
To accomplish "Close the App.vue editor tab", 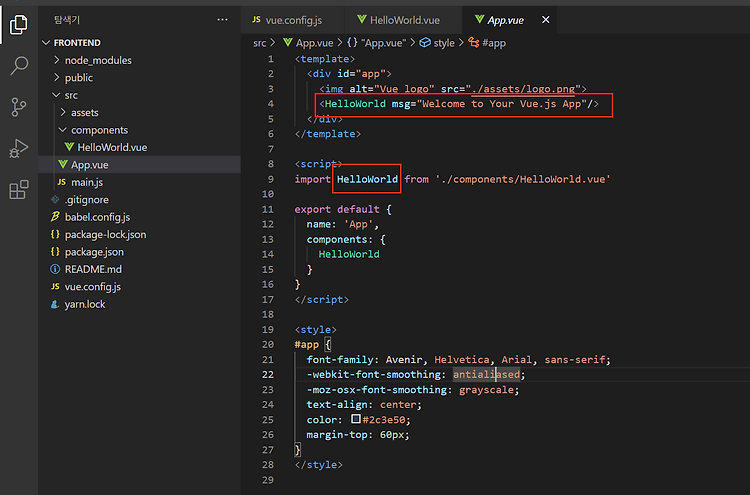I will pyautogui.click(x=545, y=20).
